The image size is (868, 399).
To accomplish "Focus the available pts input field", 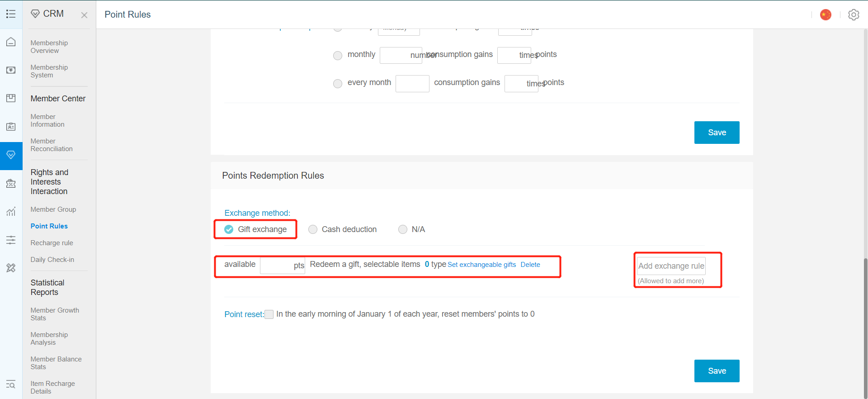I will 283,265.
